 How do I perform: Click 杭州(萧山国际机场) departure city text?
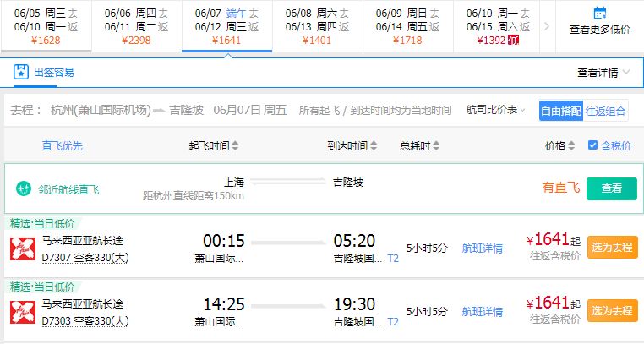pos(101,110)
